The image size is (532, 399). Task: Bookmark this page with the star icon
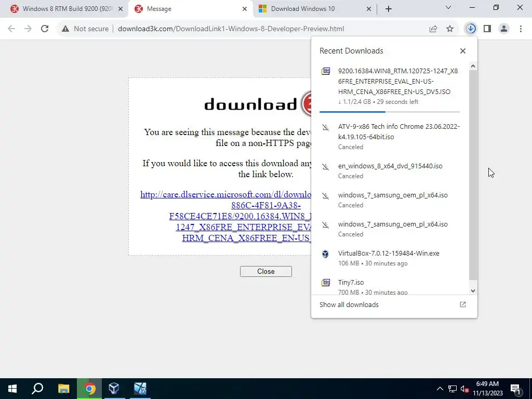[450, 29]
